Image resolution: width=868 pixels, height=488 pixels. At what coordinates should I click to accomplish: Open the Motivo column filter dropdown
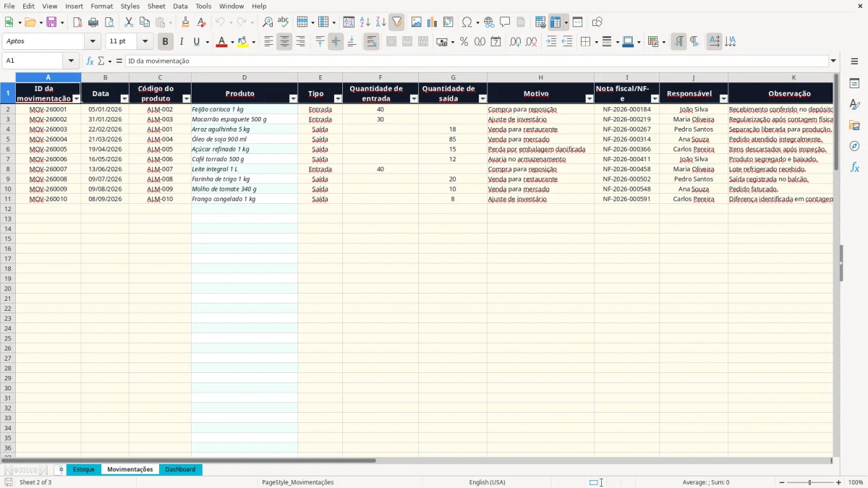click(x=590, y=98)
